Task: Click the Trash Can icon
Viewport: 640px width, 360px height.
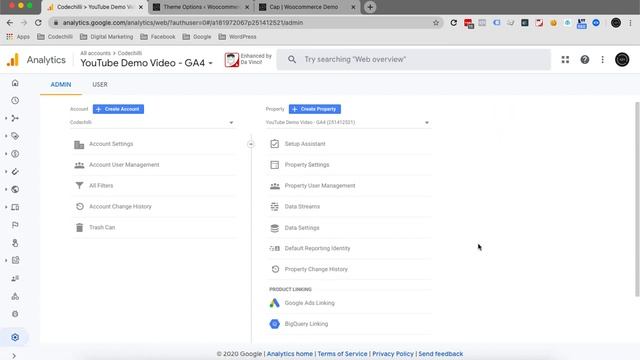Action: pos(79,227)
